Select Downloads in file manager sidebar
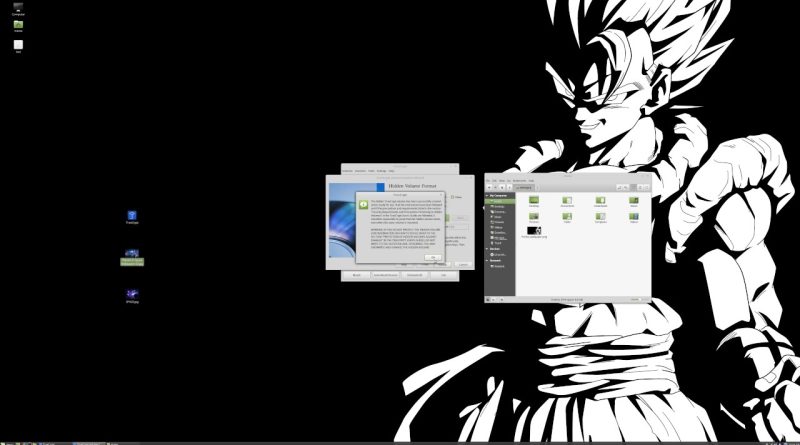The width and height of the screenshot is (800, 445). point(499,233)
